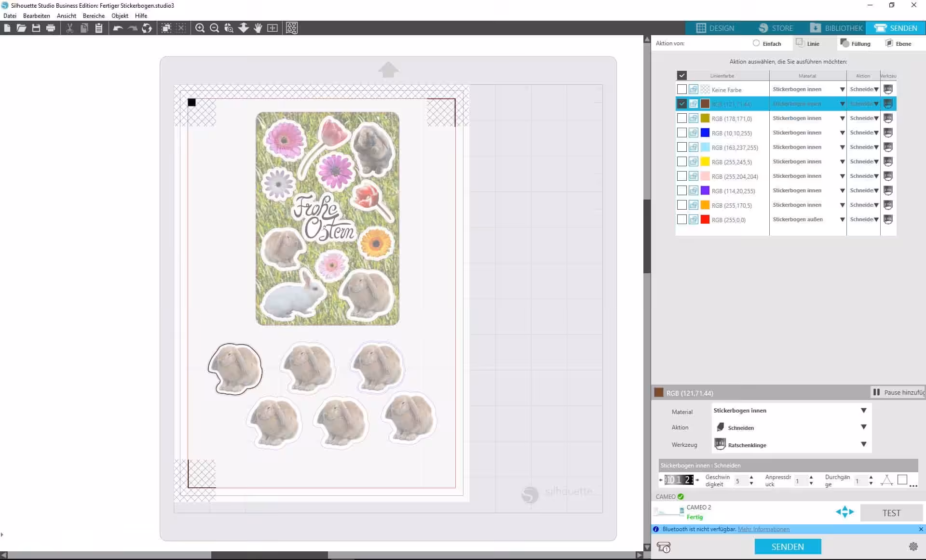
Task: Click the Print toolbar icon
Action: 51,28
